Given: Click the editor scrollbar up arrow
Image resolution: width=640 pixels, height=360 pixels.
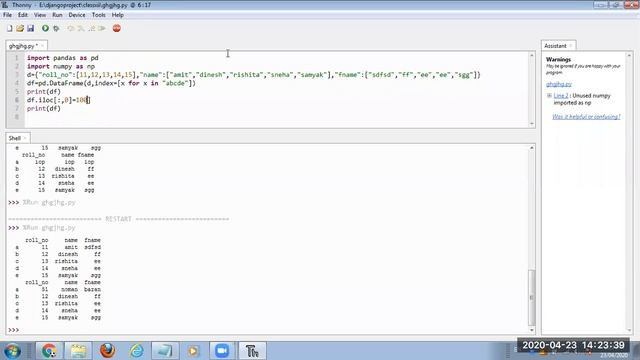Looking at the screenshot, I should (x=532, y=55).
